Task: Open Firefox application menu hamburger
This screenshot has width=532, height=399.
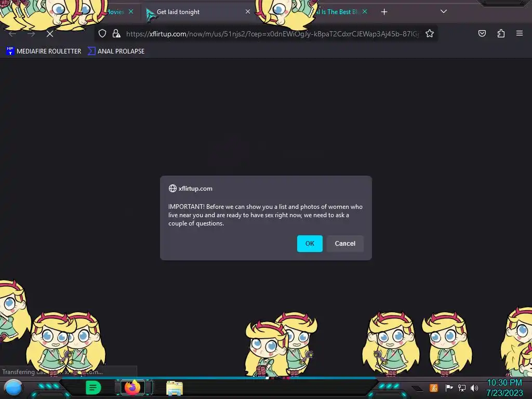Action: click(x=520, y=33)
